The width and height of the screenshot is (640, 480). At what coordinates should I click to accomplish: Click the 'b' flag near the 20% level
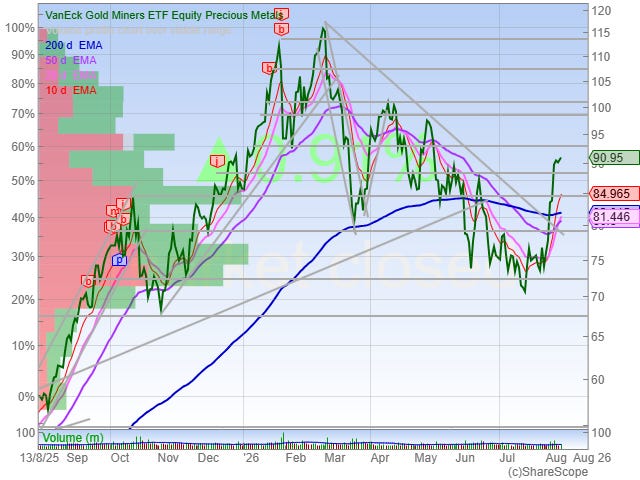click(x=88, y=281)
